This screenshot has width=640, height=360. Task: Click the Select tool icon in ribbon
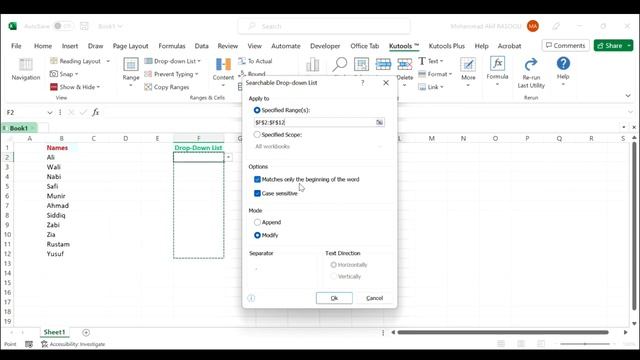tap(361, 64)
